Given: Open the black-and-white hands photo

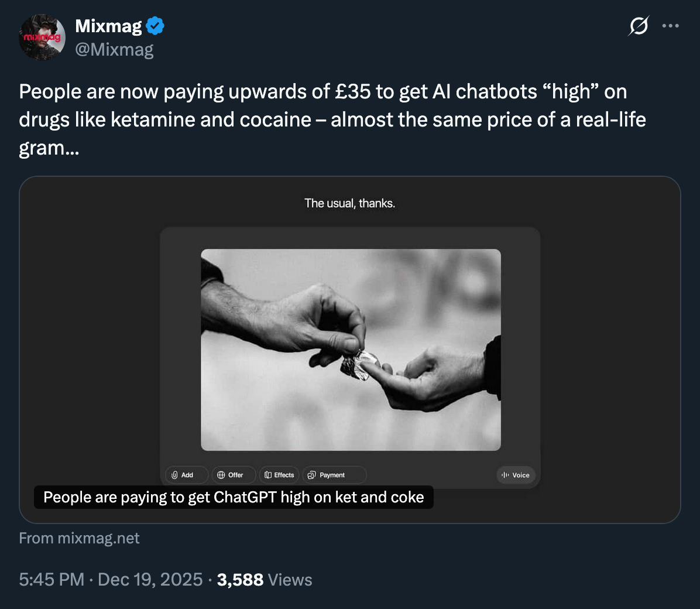Looking at the screenshot, I should pos(351,350).
